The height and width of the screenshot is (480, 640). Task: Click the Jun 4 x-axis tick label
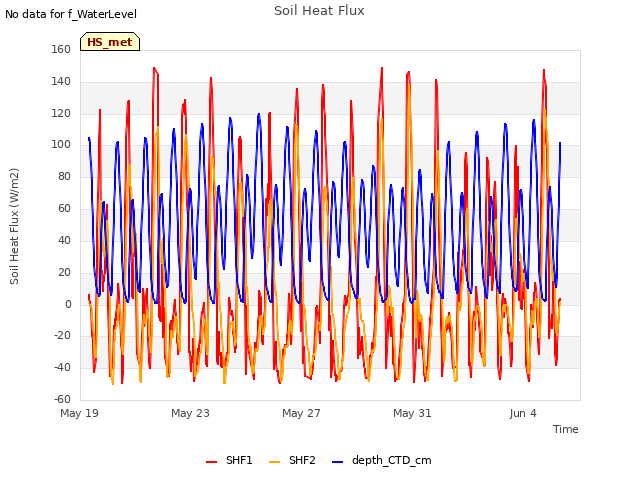click(523, 413)
